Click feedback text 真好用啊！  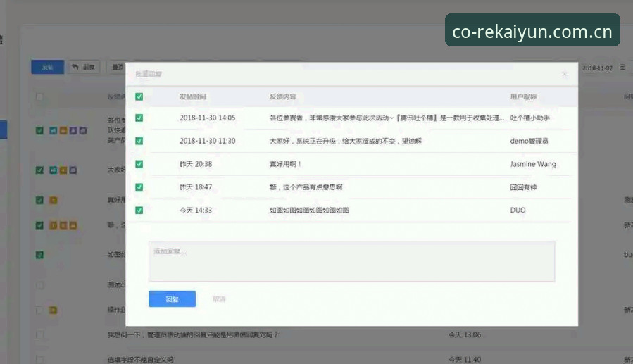285,164
